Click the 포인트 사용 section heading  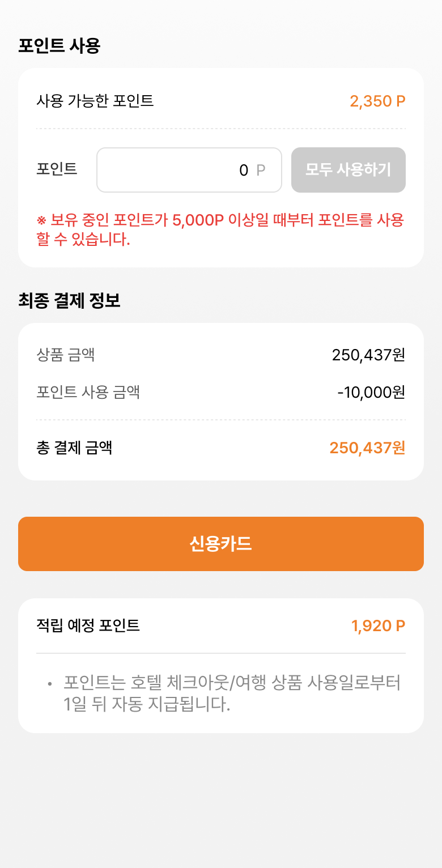[x=59, y=46]
